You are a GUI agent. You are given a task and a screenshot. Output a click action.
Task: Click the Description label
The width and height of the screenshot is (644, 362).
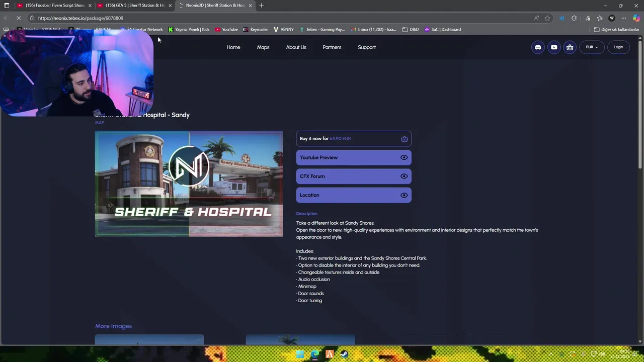(307, 214)
